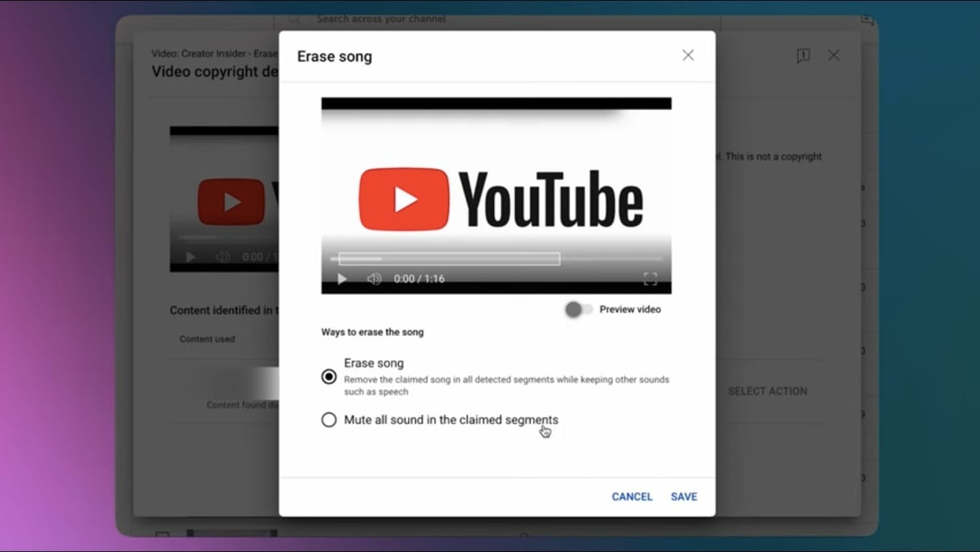Click the "Ways to erase the song" text
Screen dimensions: 980x552
(372, 332)
